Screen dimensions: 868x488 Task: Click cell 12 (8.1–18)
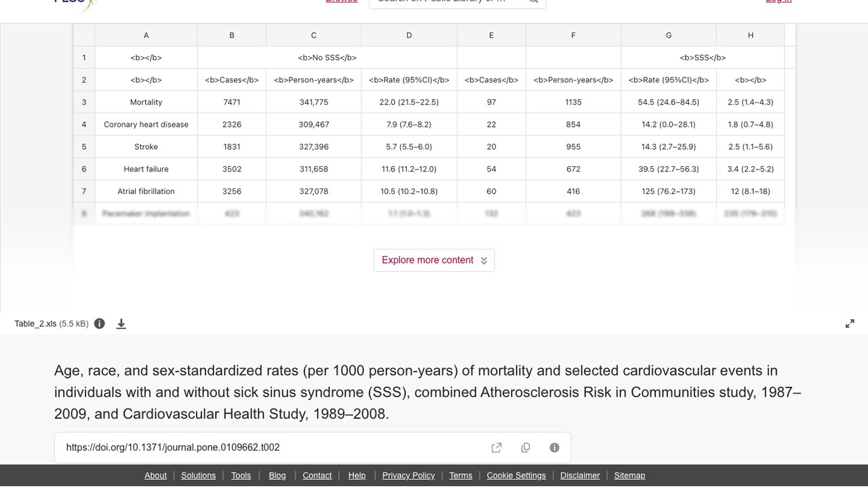(x=751, y=192)
